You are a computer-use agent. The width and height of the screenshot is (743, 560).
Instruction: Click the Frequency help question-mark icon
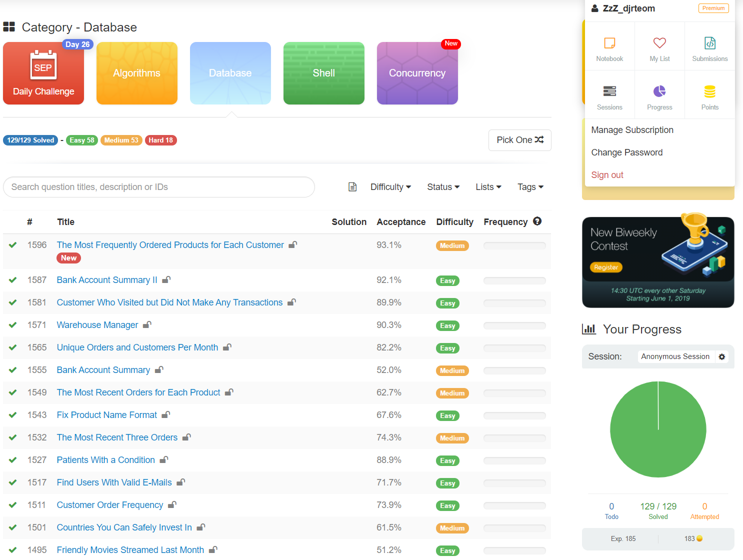click(537, 221)
